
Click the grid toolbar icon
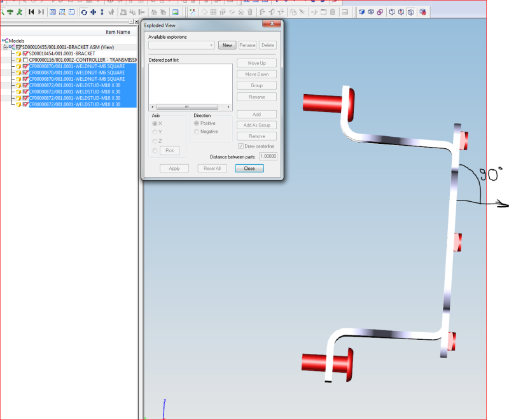pyautogui.click(x=213, y=12)
